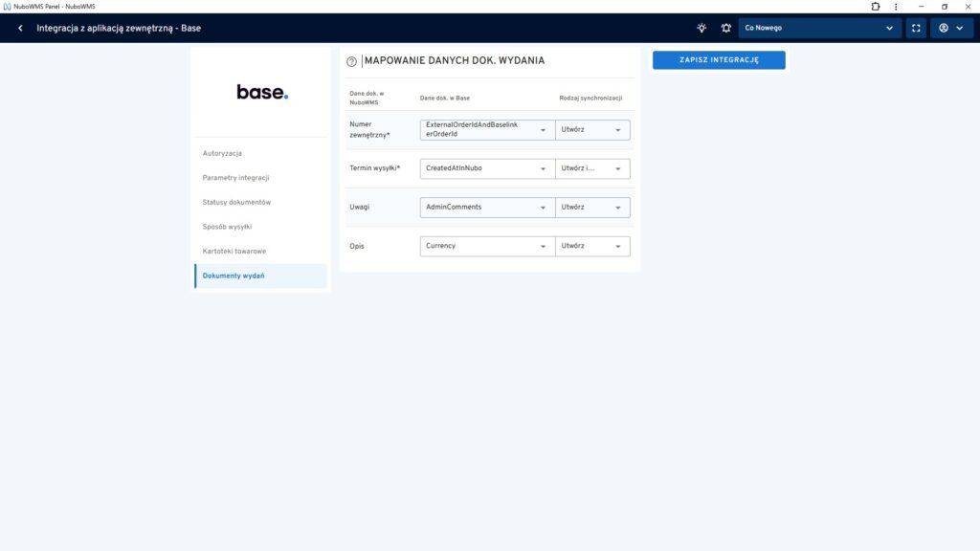
Task: Click the Zapisz integrację button
Action: pyautogui.click(x=719, y=60)
